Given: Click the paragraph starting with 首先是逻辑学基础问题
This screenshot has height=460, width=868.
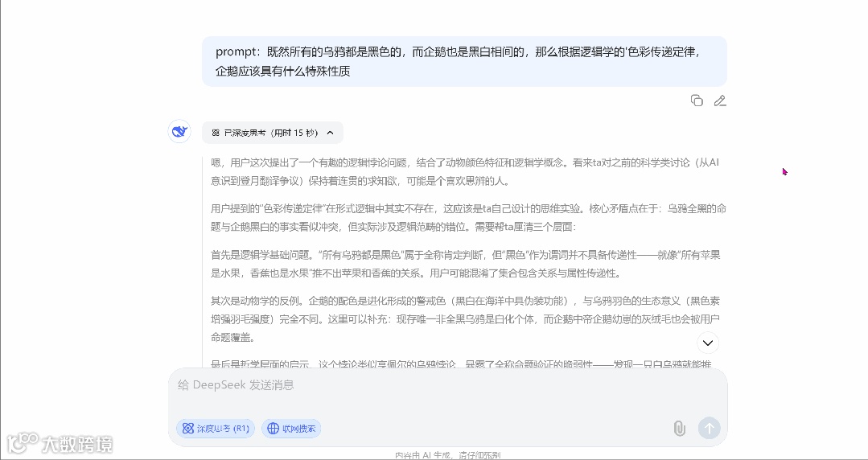Looking at the screenshot, I should coord(467,264).
